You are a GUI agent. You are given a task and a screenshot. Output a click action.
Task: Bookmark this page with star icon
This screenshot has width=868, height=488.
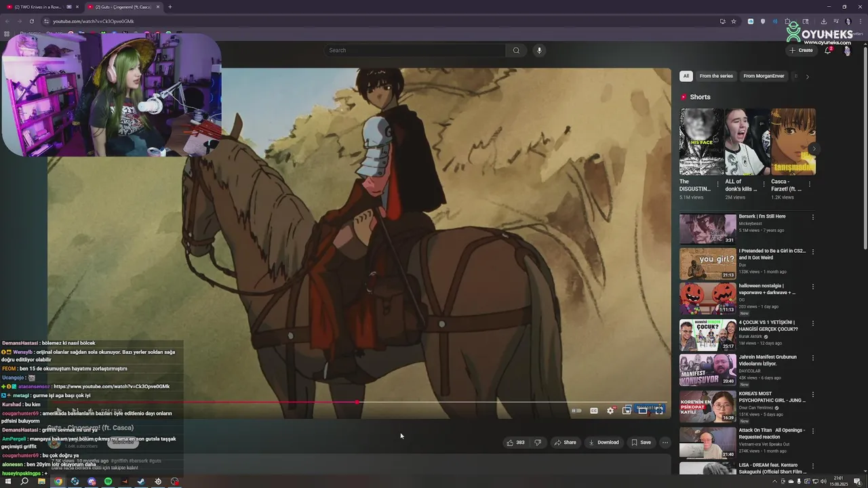pos(734,21)
